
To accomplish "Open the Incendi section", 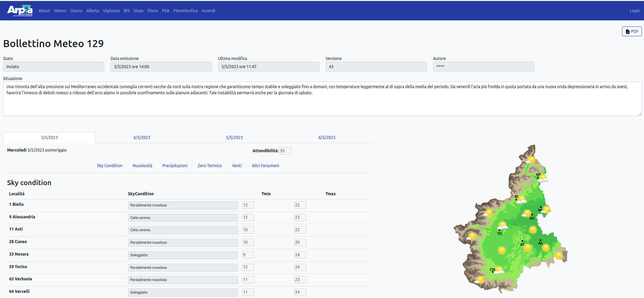I will (x=209, y=11).
